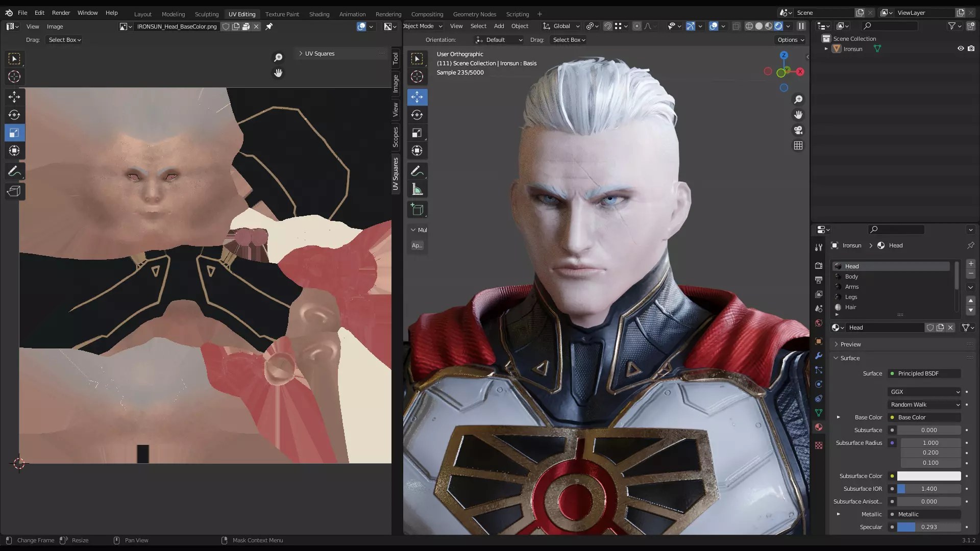Screen dimensions: 980x551
Task: Open the Render menu
Action: click(61, 13)
